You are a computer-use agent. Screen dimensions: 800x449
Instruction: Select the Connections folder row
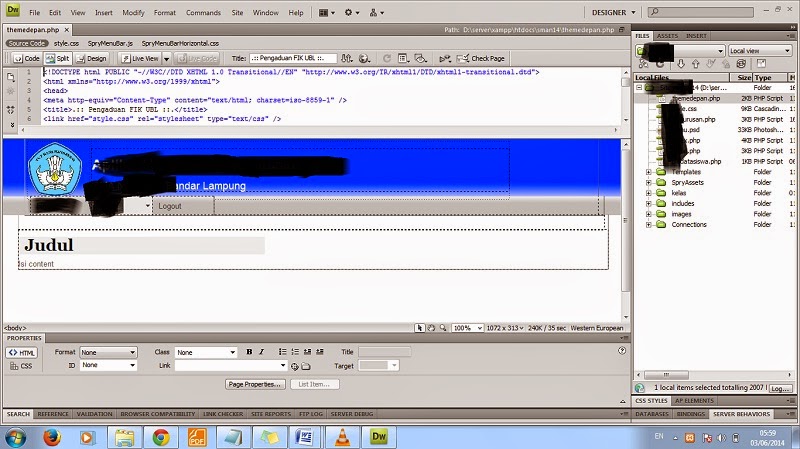click(x=714, y=224)
